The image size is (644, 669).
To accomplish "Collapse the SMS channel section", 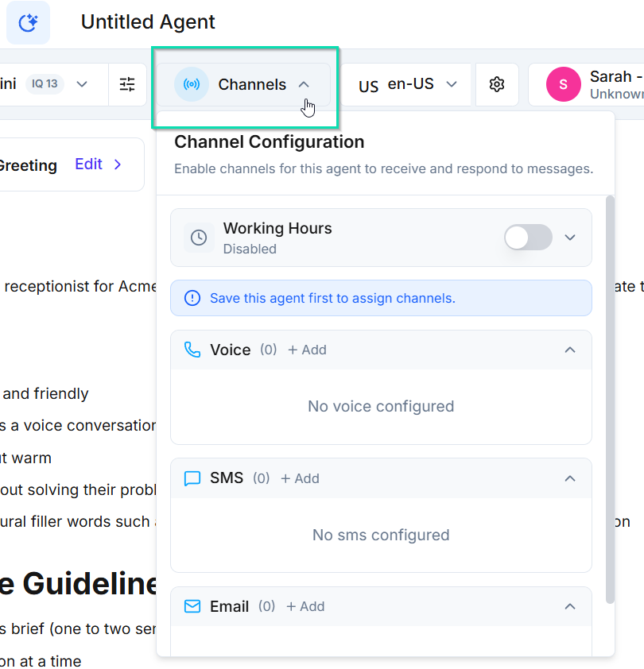I will click(x=570, y=478).
